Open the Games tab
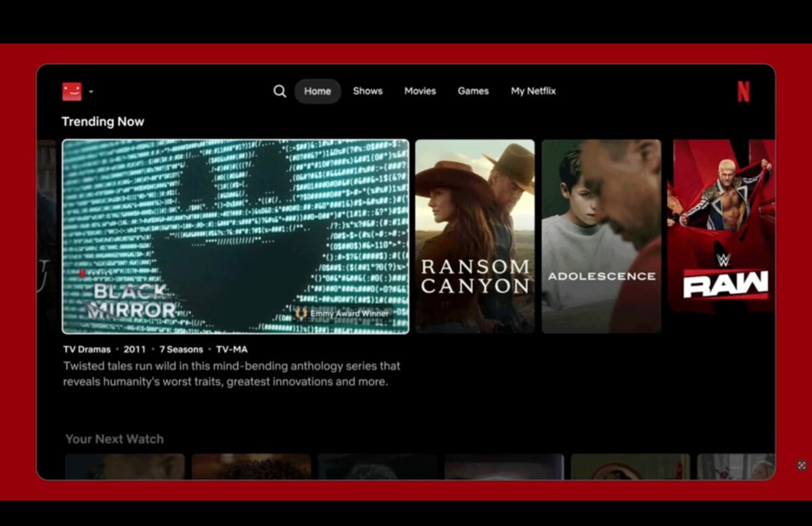This screenshot has height=526, width=812. click(473, 91)
